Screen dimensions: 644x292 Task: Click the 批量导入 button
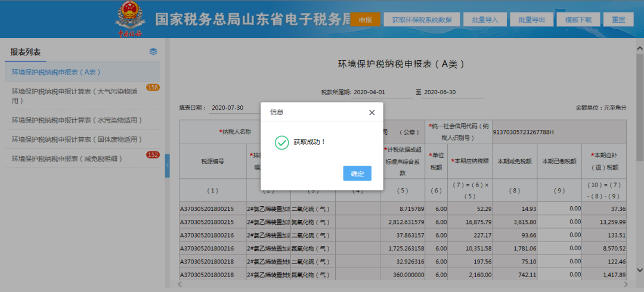point(485,19)
